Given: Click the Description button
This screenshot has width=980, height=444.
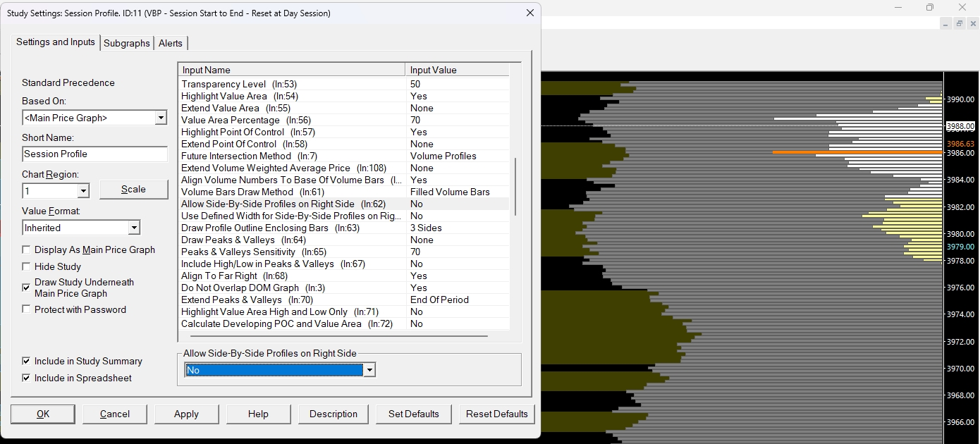Looking at the screenshot, I should pyautogui.click(x=333, y=414).
